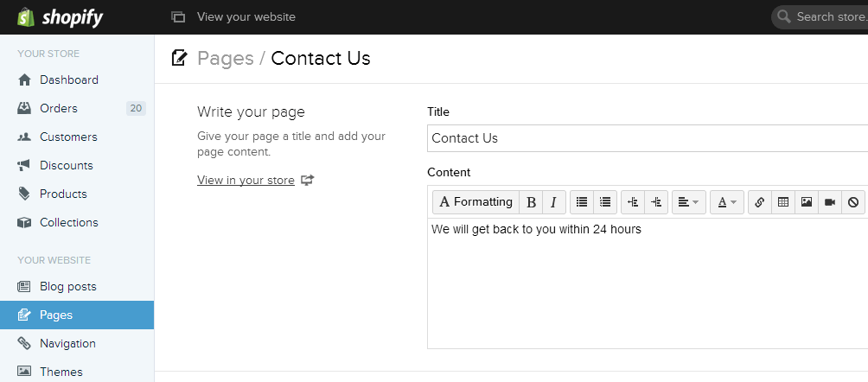Toggle italic formatting in content editor
The width and height of the screenshot is (868, 382).
553,202
